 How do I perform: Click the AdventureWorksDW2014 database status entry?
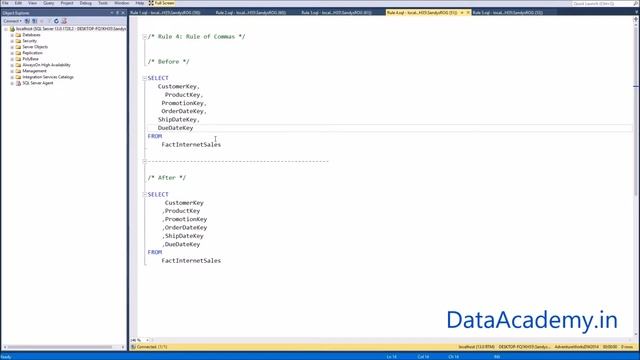pyautogui.click(x=577, y=347)
